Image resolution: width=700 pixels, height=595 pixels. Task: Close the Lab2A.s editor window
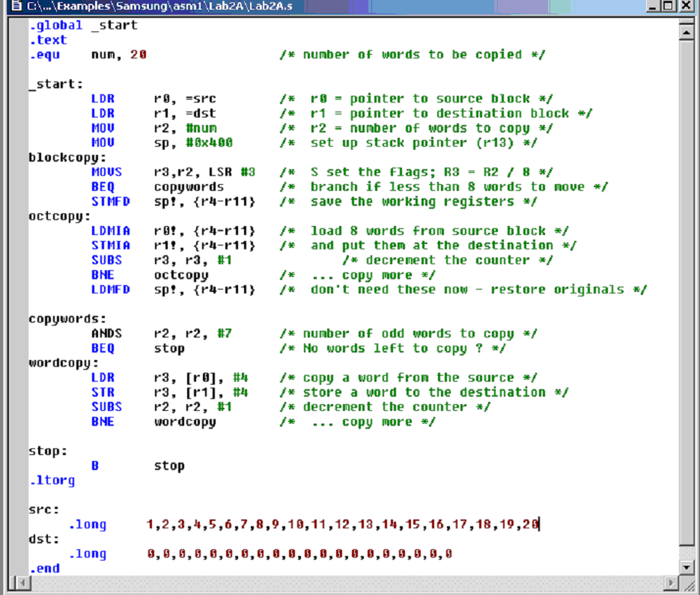[687, 5]
